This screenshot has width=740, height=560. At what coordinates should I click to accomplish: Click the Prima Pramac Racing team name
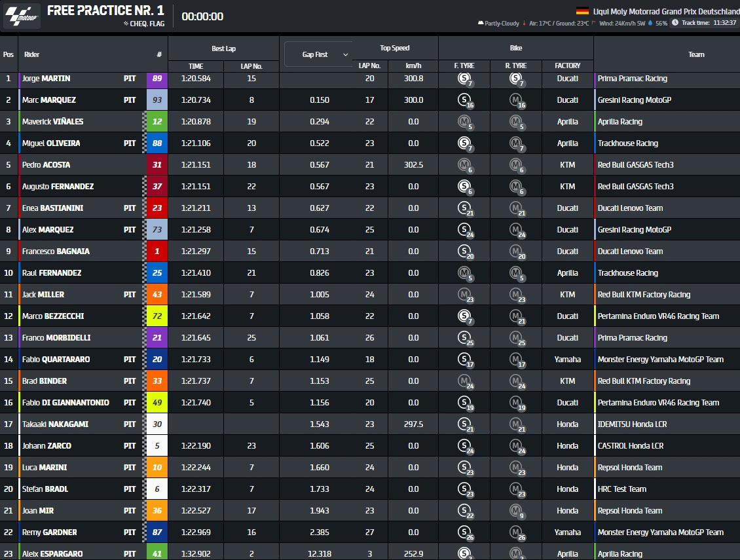[x=632, y=79]
